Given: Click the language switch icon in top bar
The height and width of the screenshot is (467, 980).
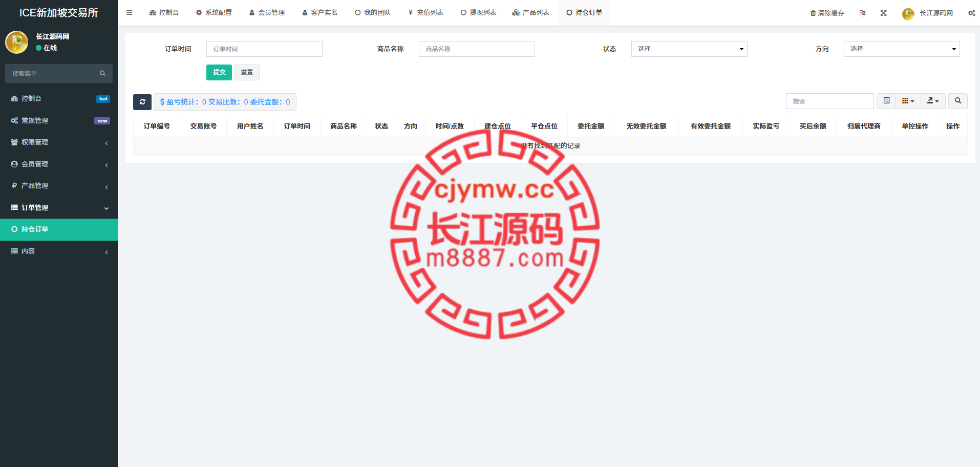Looking at the screenshot, I should (862, 13).
